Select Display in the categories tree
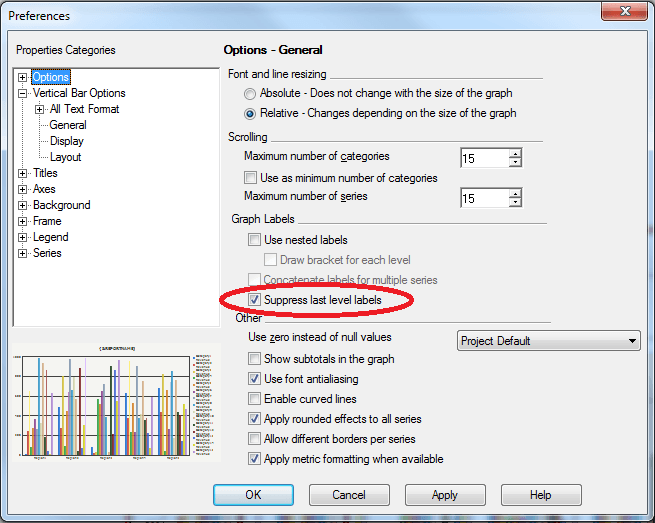655x523 pixels. coord(67,141)
